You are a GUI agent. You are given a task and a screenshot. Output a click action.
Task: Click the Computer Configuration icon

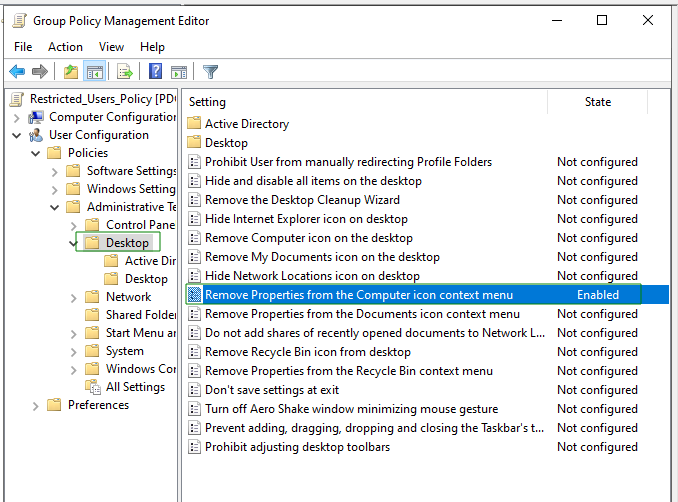pos(35,117)
